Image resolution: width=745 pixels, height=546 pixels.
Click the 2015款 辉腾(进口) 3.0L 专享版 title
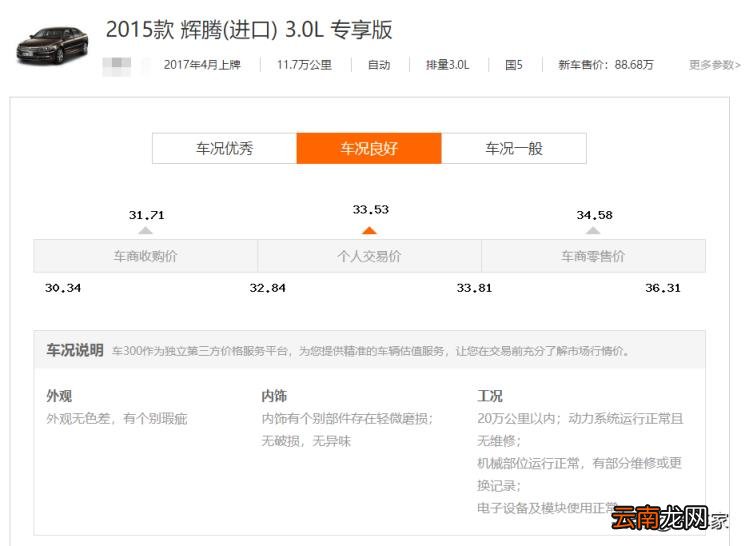[x=249, y=29]
